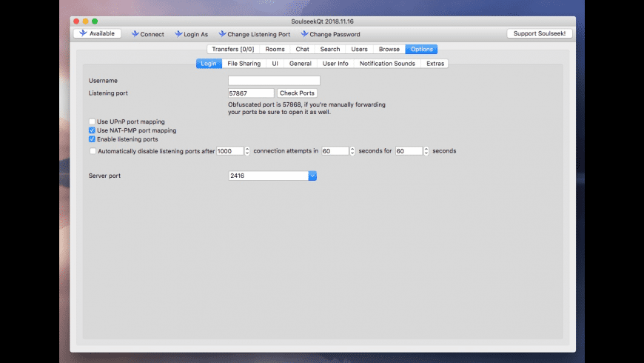Select the Options tab

pos(421,49)
